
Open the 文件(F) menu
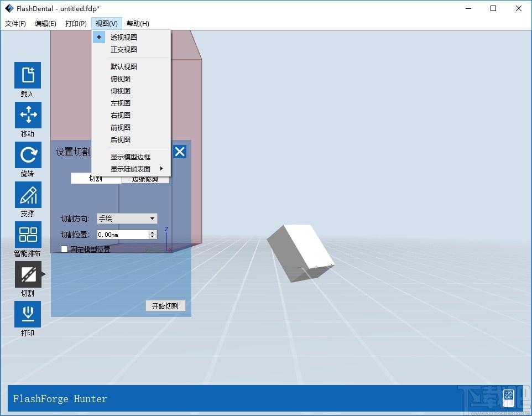[15, 23]
